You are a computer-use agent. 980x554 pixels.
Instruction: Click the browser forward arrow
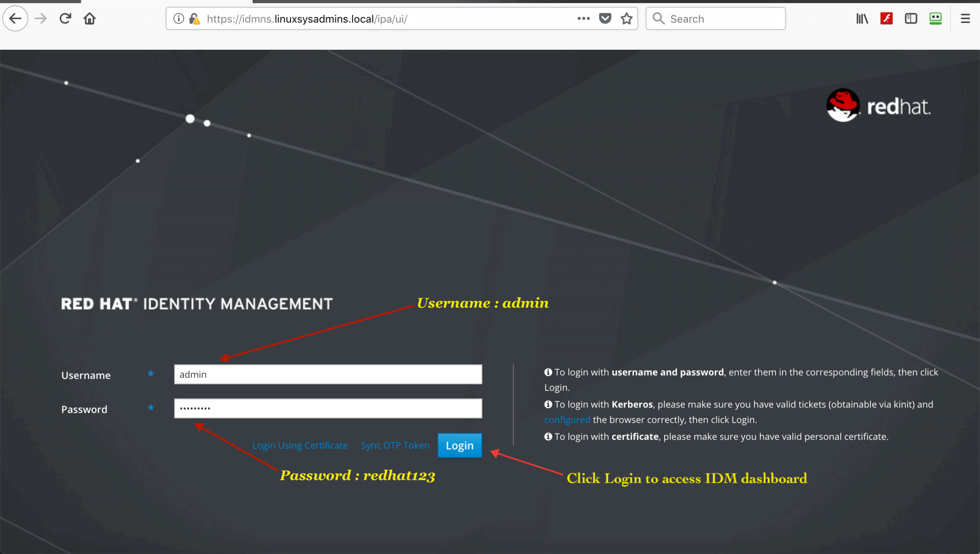click(x=41, y=19)
